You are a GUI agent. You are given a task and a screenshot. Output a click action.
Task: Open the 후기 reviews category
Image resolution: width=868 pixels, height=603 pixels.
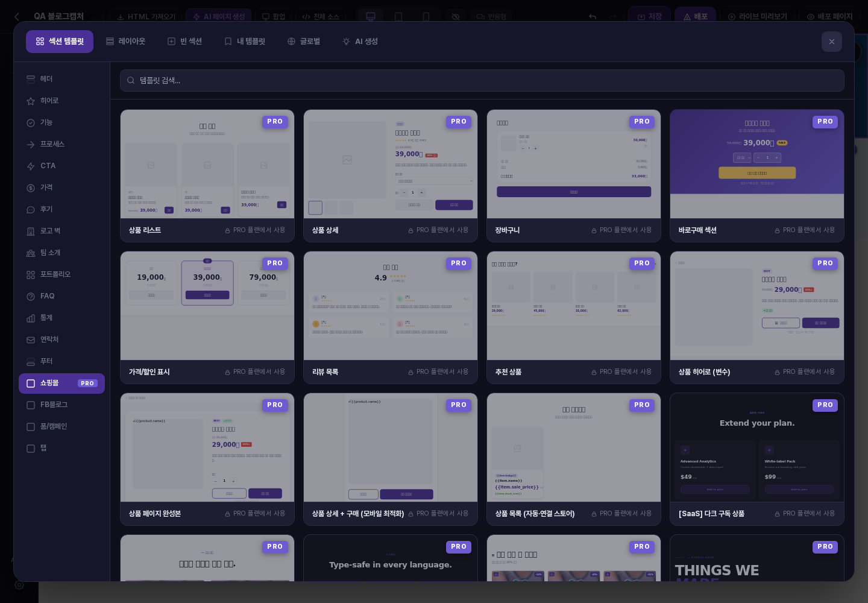click(61, 209)
